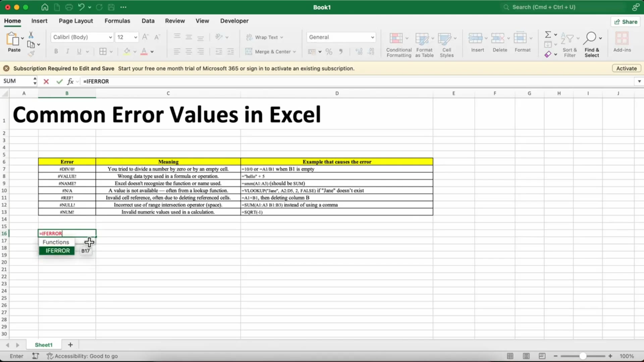This screenshot has height=362, width=644.
Task: Toggle Bold formatting
Action: pyautogui.click(x=56, y=52)
